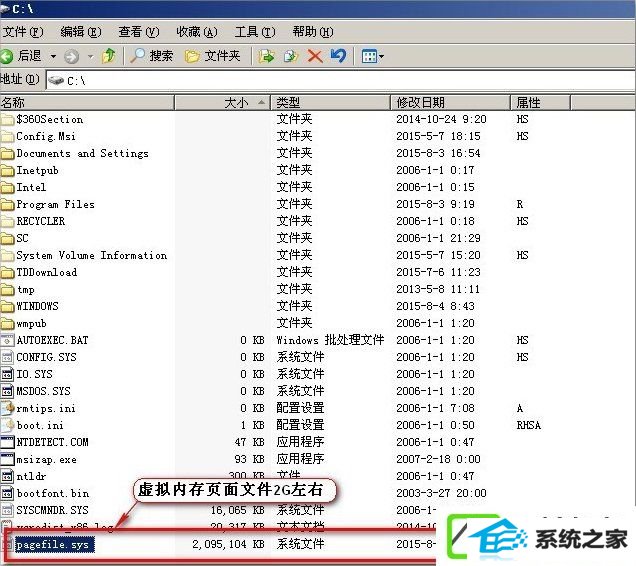This screenshot has width=636, height=566.
Task: Sort by the 属性 column header
Action: (x=540, y=103)
